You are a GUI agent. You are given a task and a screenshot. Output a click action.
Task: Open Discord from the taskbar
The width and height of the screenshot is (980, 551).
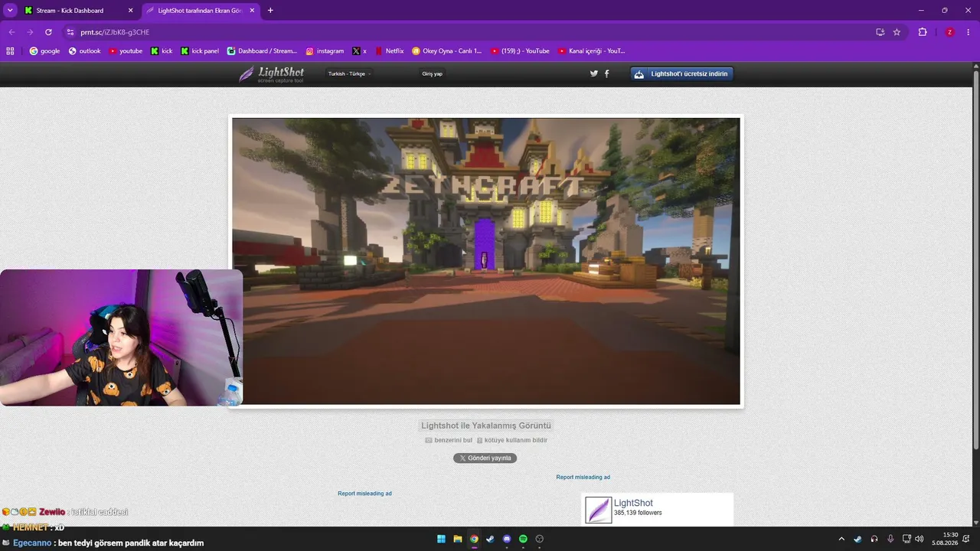pos(507,539)
